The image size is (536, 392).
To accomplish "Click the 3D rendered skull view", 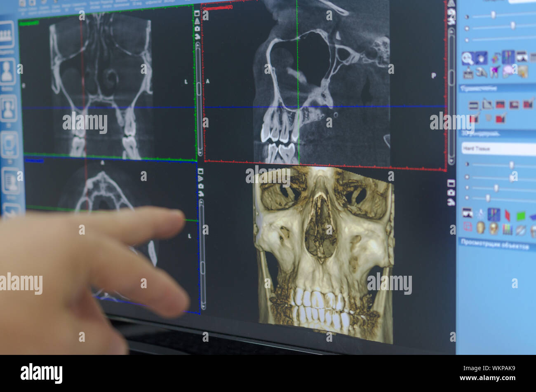I will (324, 254).
